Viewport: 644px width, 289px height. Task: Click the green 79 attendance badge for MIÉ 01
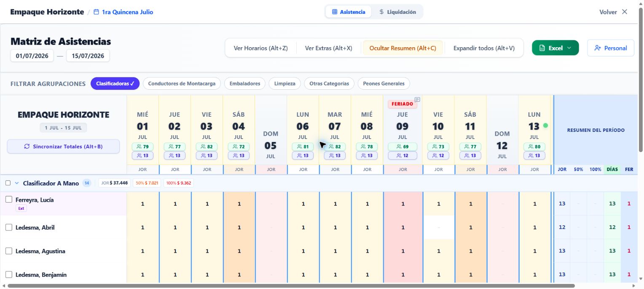point(142,147)
